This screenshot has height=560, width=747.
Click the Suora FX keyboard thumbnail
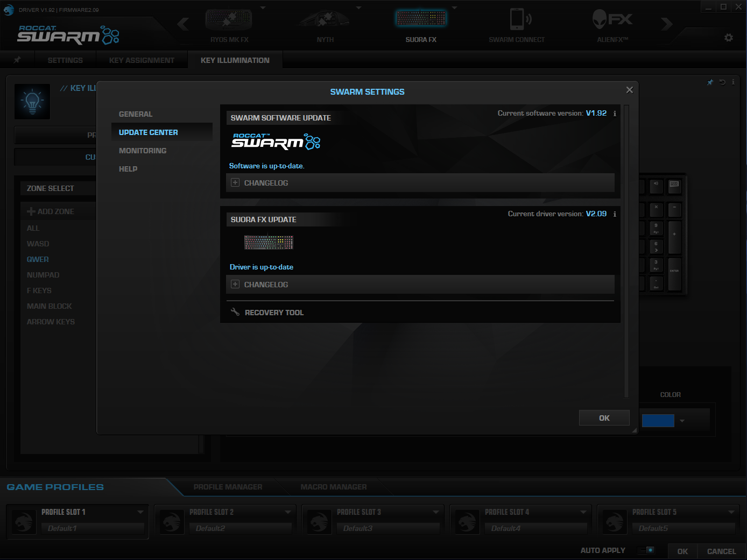click(269, 242)
